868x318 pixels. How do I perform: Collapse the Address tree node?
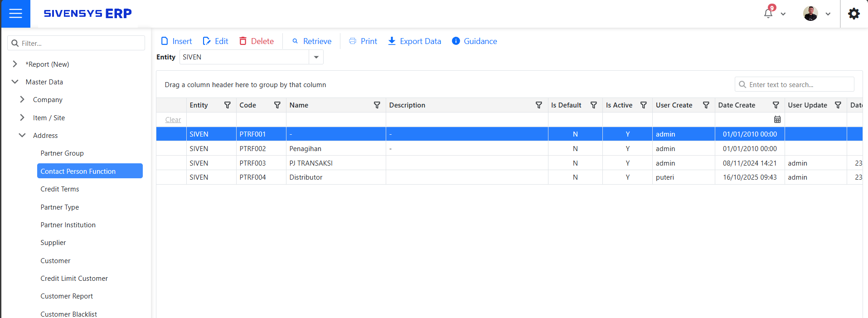pyautogui.click(x=22, y=135)
